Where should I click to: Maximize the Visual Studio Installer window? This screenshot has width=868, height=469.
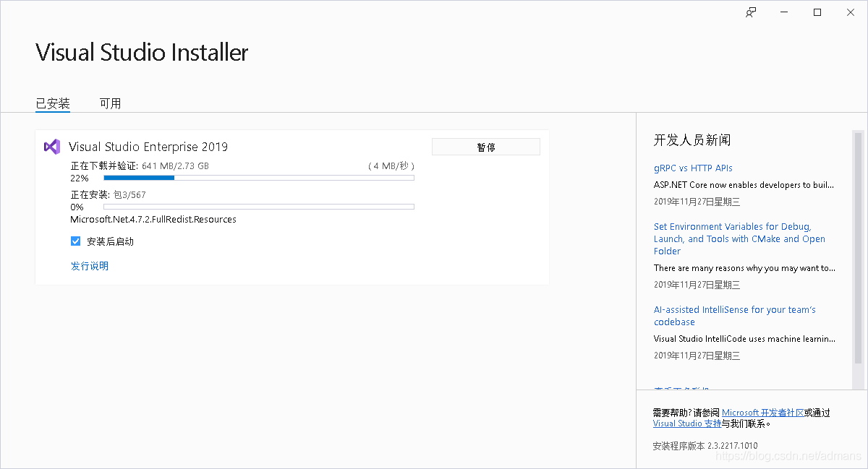[817, 12]
